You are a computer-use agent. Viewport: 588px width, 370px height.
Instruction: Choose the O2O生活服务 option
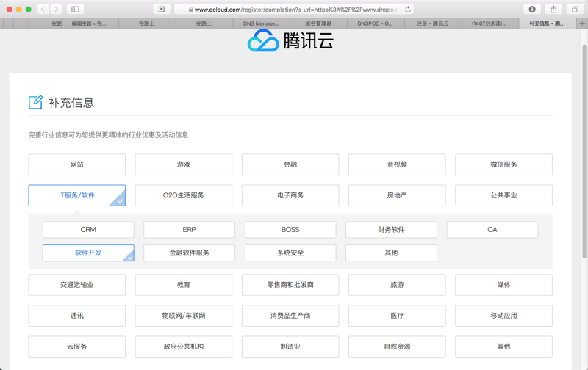click(184, 195)
